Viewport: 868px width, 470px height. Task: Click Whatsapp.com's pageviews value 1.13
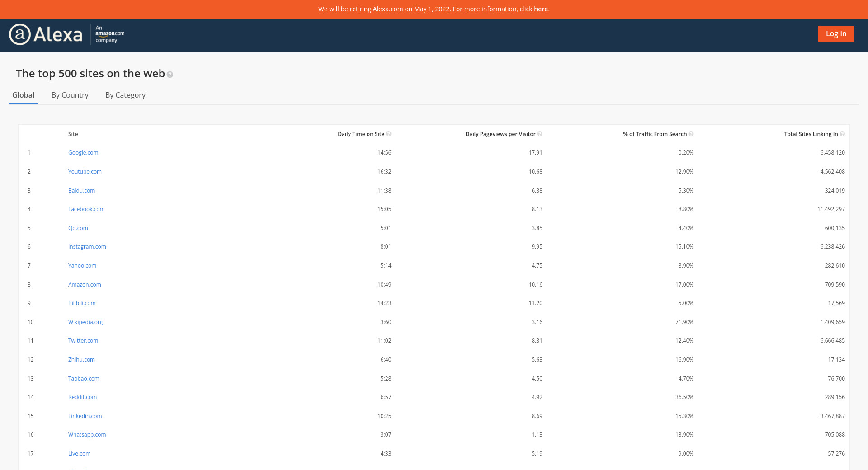[x=537, y=435]
